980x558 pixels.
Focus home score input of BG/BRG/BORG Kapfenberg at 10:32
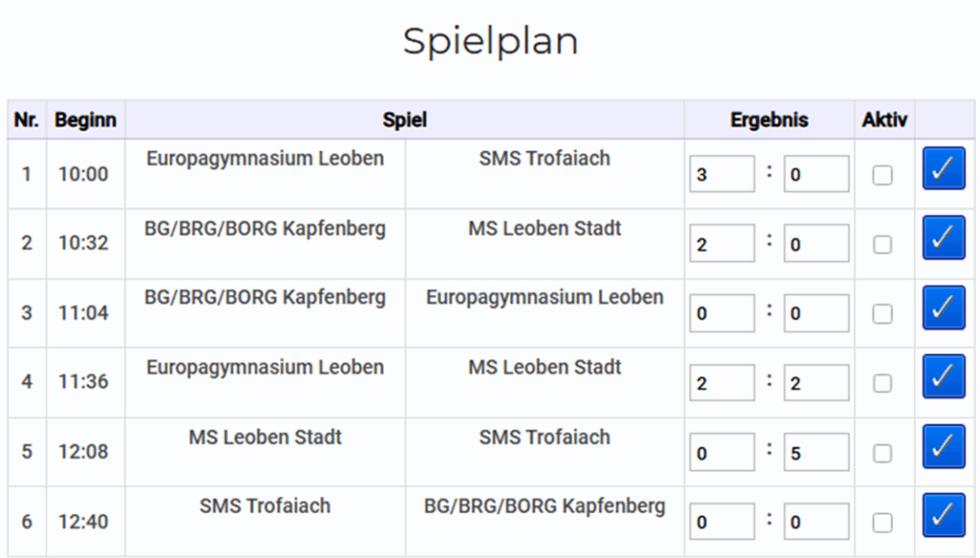722,245
